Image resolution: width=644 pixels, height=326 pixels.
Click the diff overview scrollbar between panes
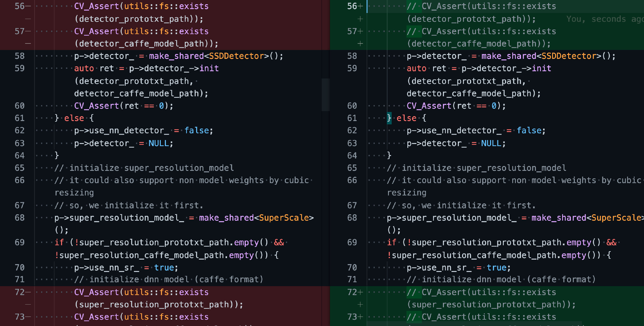pyautogui.click(x=325, y=95)
